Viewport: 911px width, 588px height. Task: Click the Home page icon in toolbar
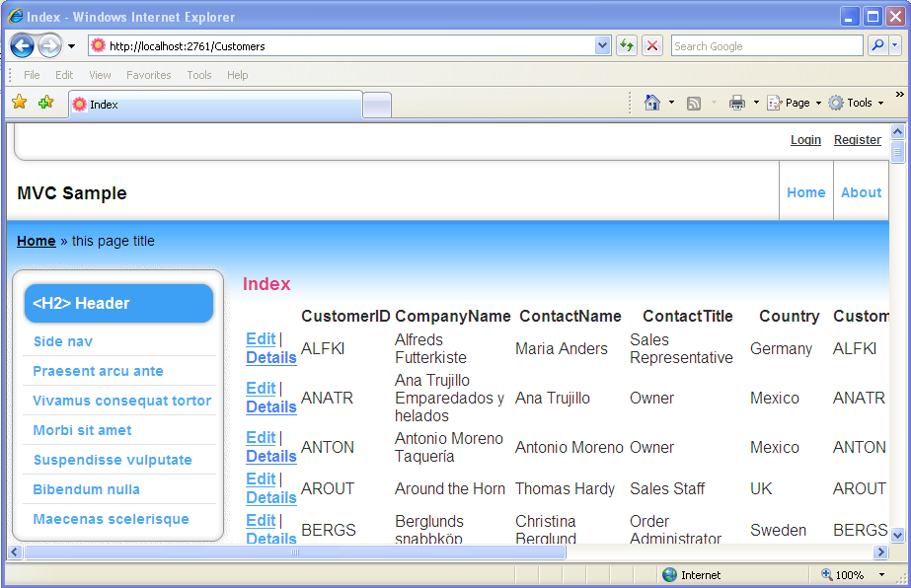(x=651, y=103)
